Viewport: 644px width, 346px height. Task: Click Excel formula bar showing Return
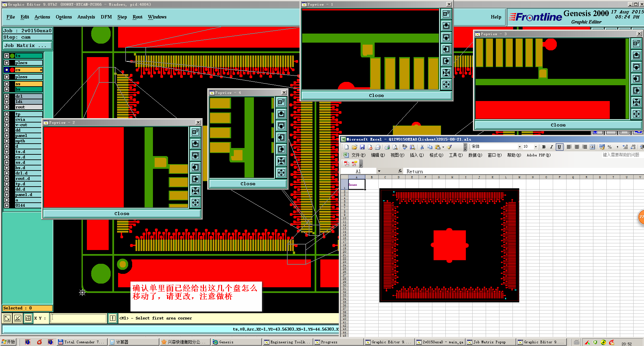click(523, 171)
